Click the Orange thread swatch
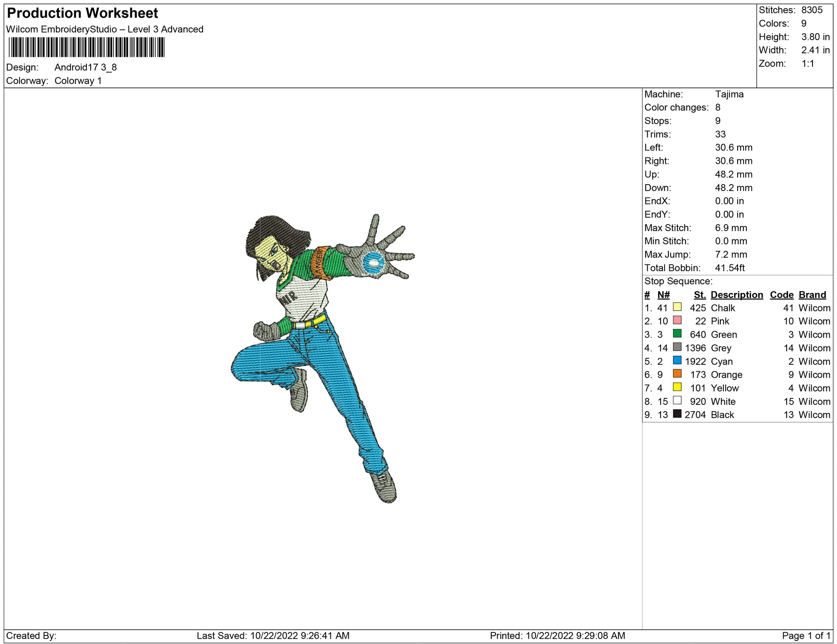This screenshot has height=644, width=837. coord(677,374)
